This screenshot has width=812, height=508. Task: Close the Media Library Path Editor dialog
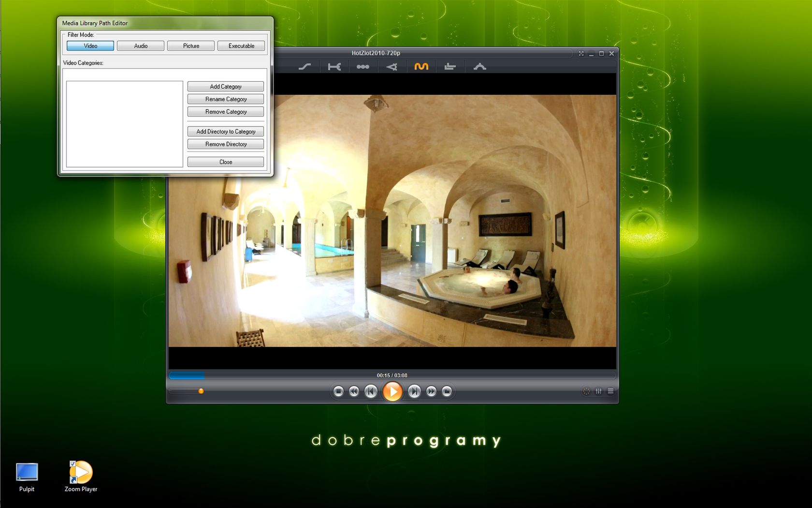[226, 162]
